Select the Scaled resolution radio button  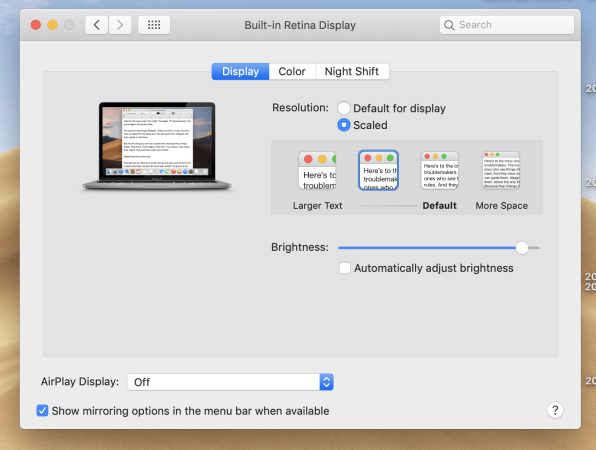pos(344,125)
